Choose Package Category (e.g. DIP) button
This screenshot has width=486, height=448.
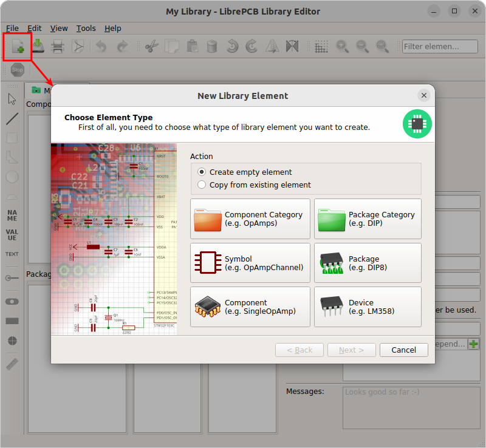tap(368, 219)
